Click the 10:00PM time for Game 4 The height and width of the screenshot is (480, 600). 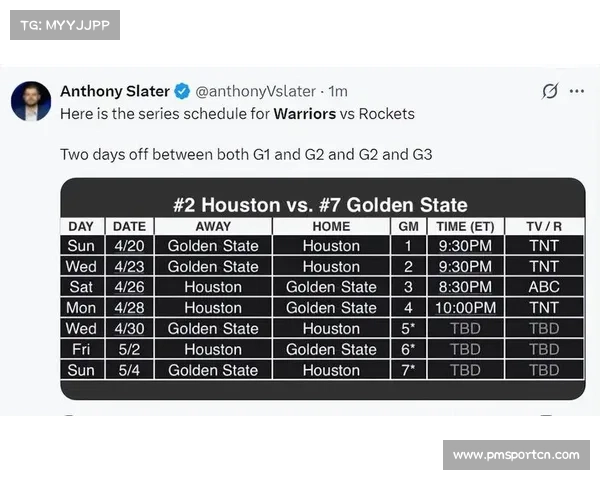click(x=465, y=308)
